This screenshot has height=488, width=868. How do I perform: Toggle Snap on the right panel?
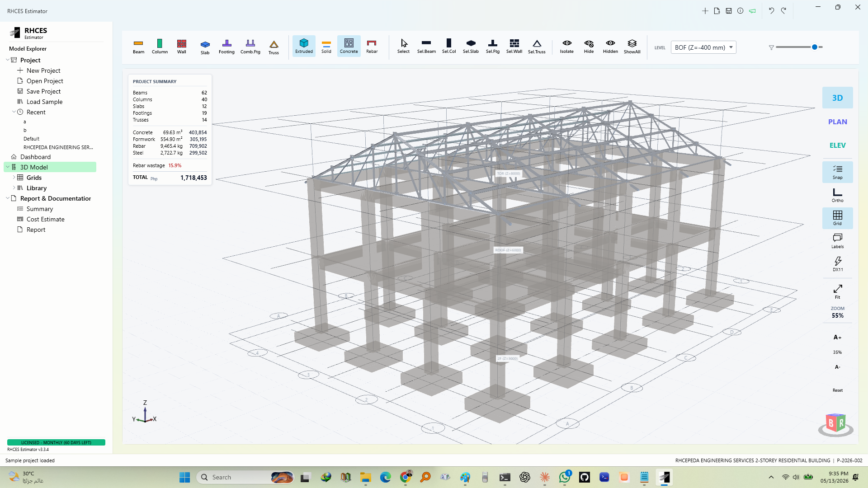click(x=837, y=172)
